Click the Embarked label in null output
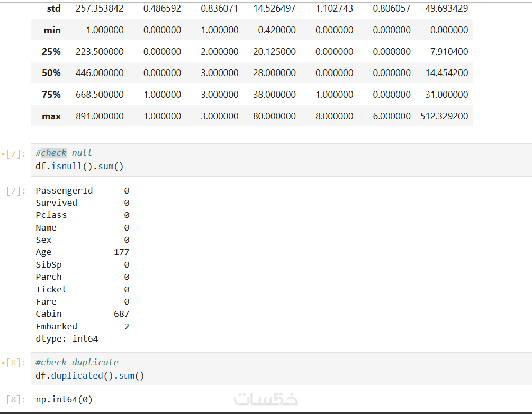The image size is (532, 414). 56,326
